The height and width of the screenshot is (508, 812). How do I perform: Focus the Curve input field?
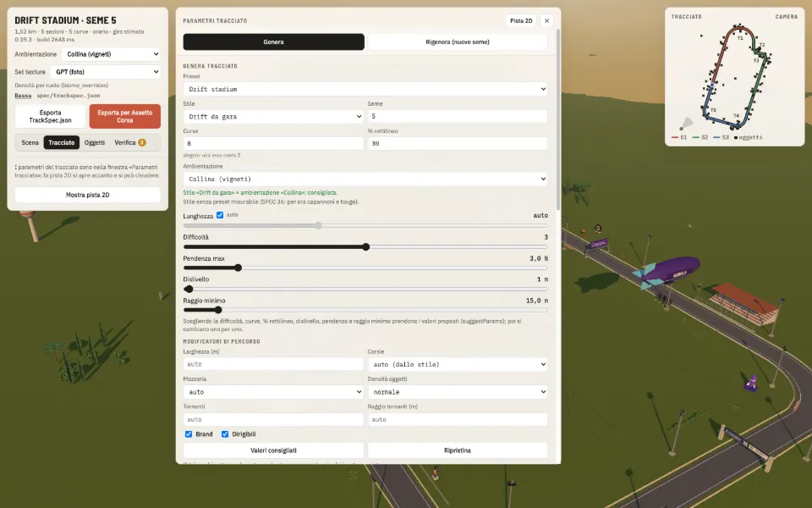[x=273, y=144]
